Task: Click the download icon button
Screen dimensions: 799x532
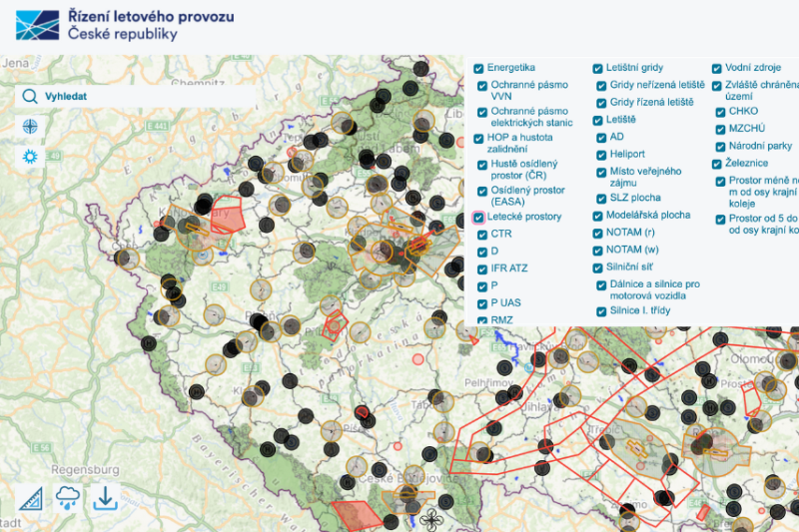Action: (x=106, y=498)
